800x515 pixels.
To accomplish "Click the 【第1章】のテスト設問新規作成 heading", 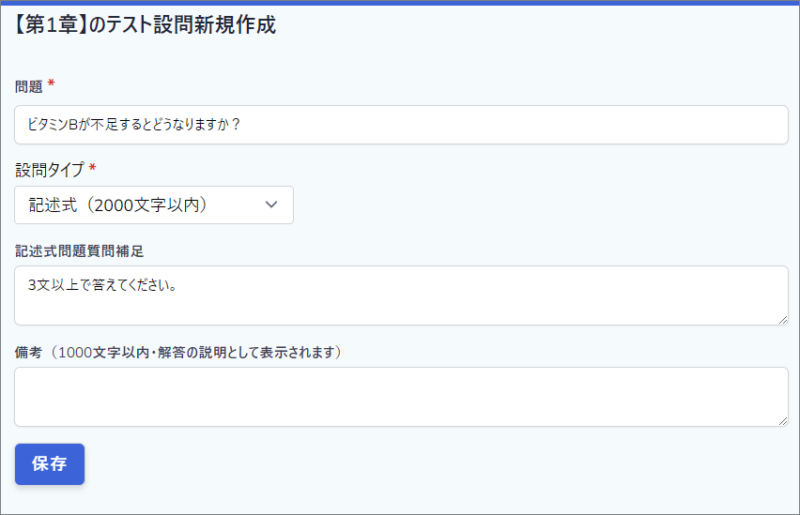I will tap(143, 24).
